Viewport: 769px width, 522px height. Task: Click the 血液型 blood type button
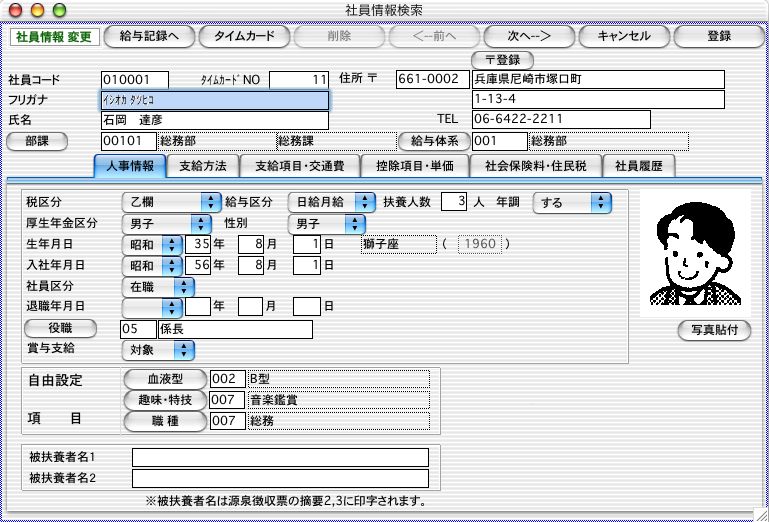point(165,379)
